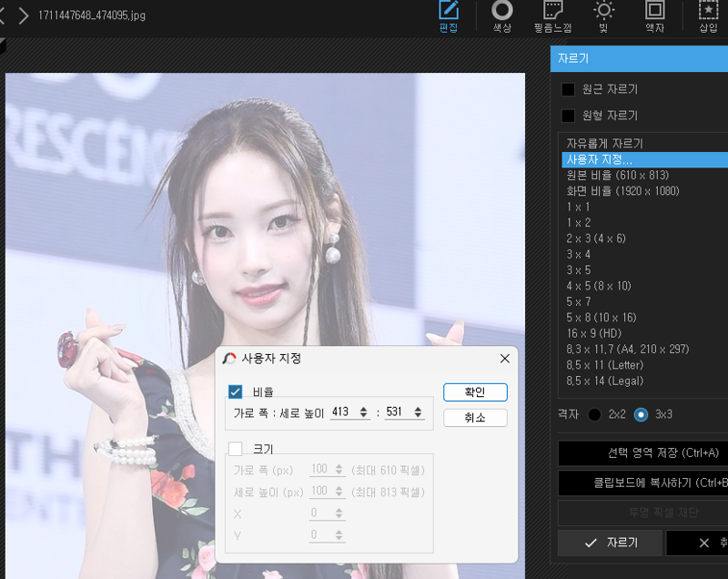The image size is (728, 579).
Task: Enable 원근 자르기 checkbox
Action: 568,89
